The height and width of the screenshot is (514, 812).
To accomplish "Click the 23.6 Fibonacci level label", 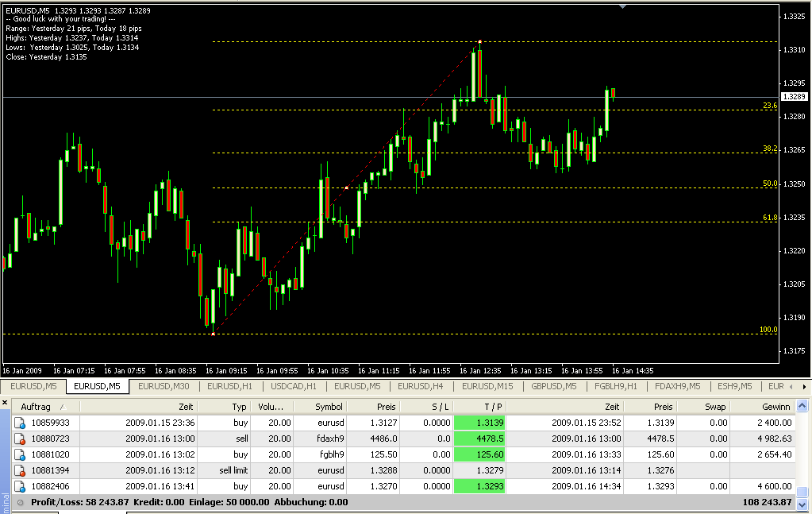I will click(770, 106).
